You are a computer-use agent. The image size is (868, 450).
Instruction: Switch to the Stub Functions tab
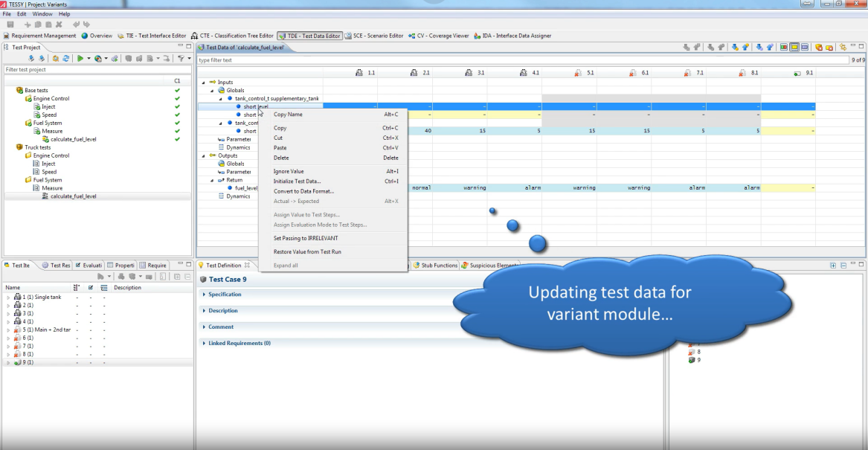435,266
